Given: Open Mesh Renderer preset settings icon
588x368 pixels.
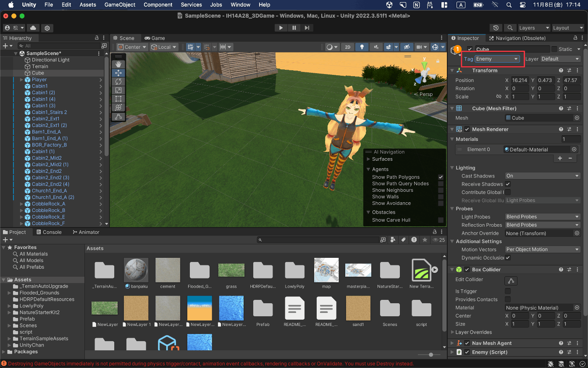Looking at the screenshot, I should (569, 130).
